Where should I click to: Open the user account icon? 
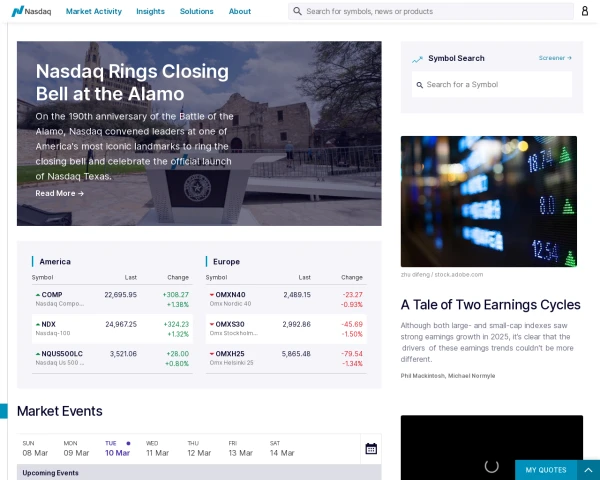tap(585, 11)
